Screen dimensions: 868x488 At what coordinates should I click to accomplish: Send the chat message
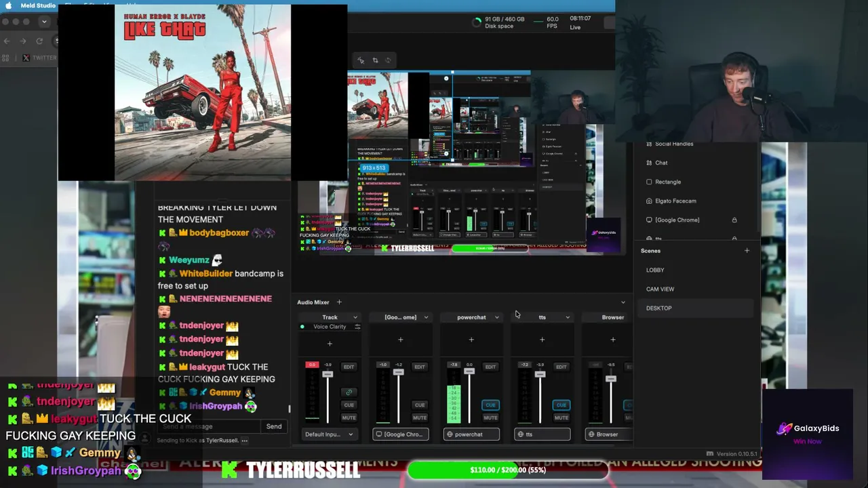274,426
